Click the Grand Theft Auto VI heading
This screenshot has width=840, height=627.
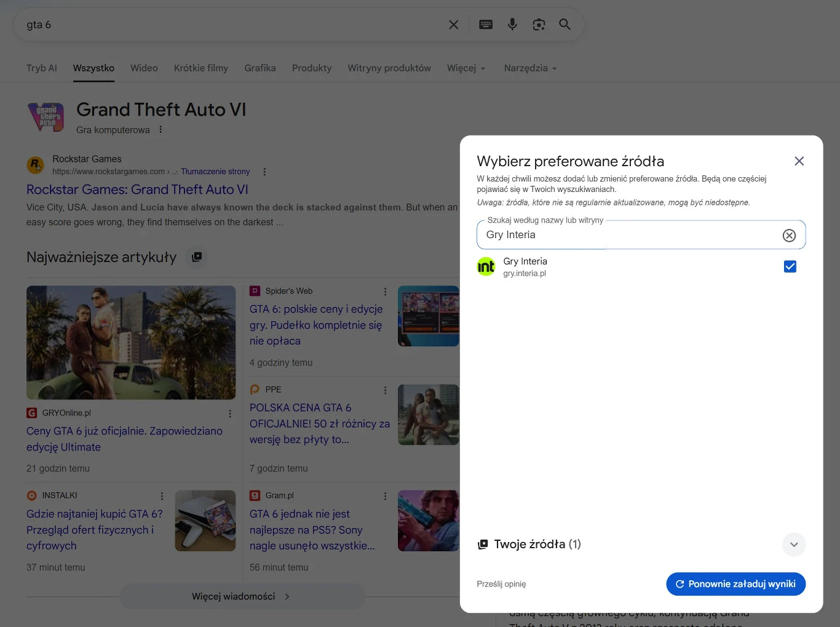tap(161, 110)
